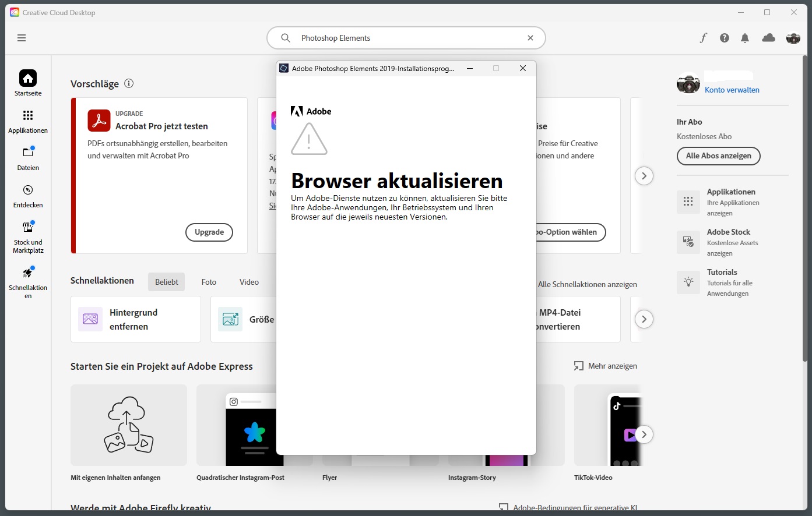Screen dimensions: 812x516
Task: Open Stock und Marktplatz in sidebar
Action: coord(28,237)
